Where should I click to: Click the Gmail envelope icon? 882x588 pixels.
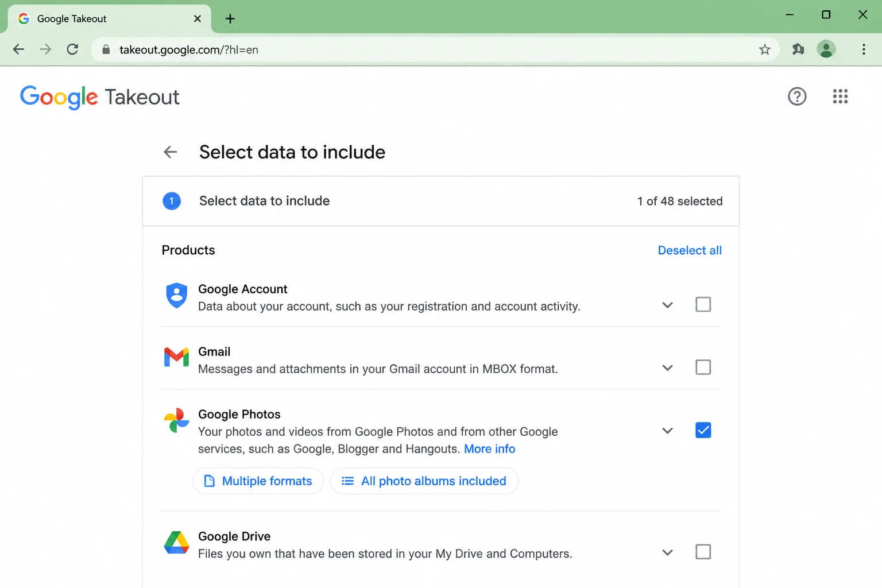point(176,357)
